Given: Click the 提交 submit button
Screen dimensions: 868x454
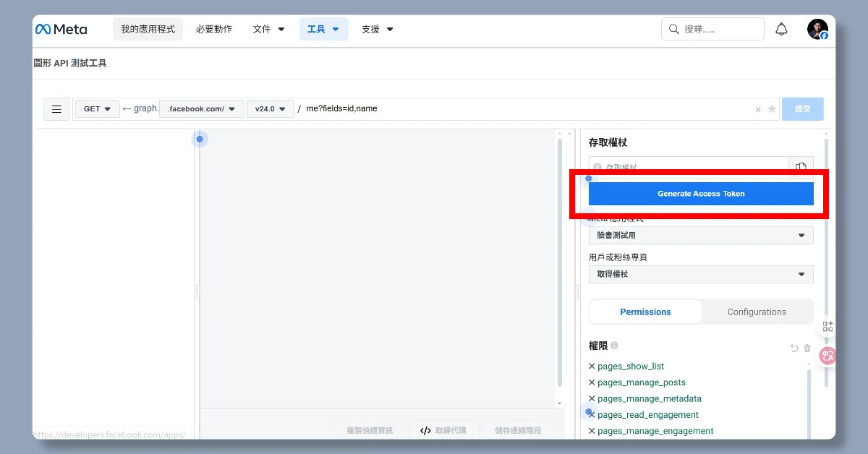Looking at the screenshot, I should pyautogui.click(x=803, y=109).
